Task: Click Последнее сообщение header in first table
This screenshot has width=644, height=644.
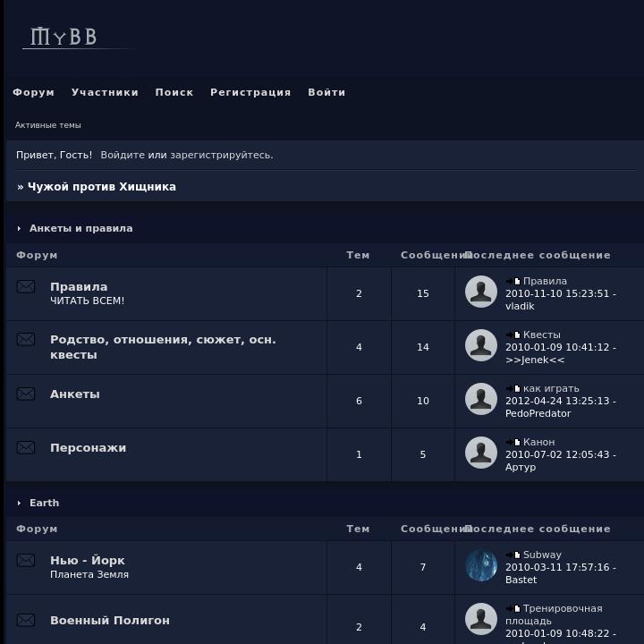Action: click(538, 256)
